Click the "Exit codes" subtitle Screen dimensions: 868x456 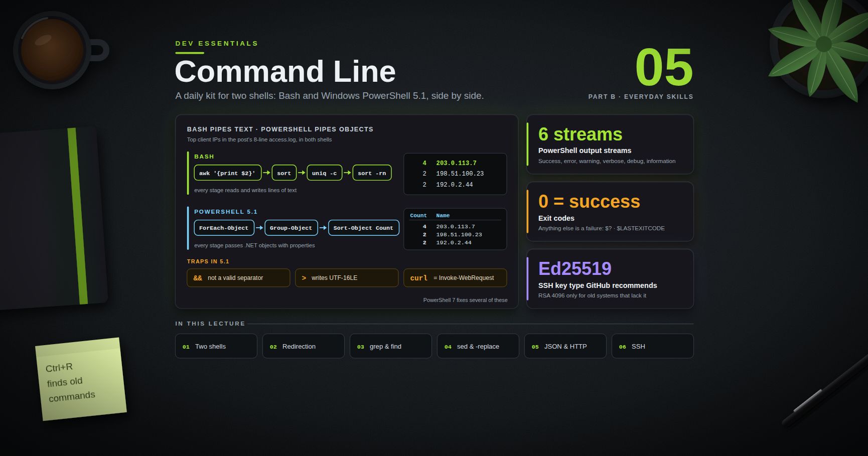[556, 218]
